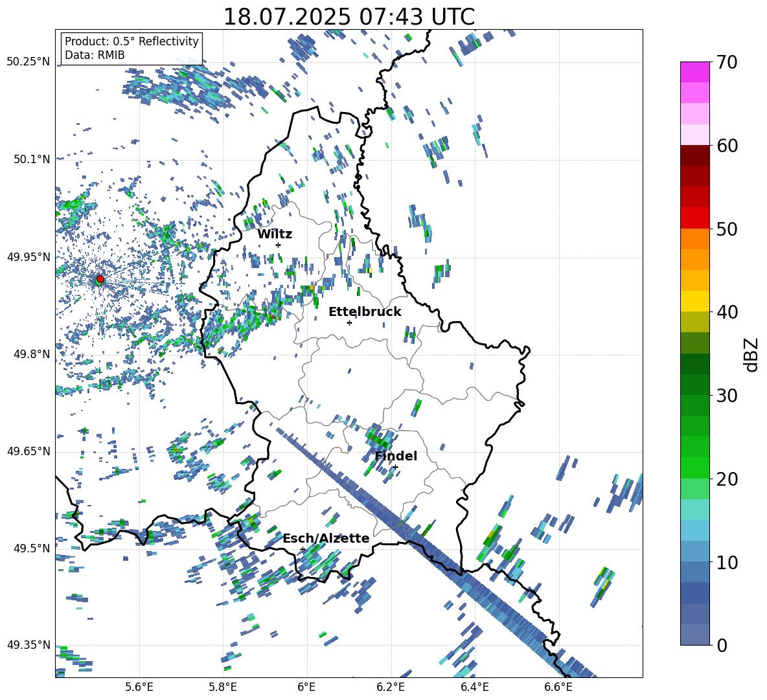Pick the dark blue colorbar segment near 0
This screenshot has width=767, height=700.
tap(694, 635)
